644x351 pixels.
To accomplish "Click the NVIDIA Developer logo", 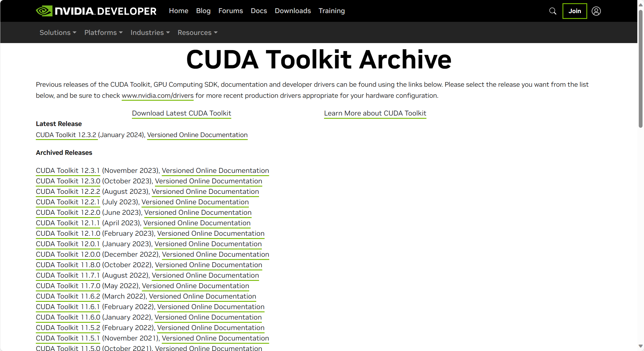I will pyautogui.click(x=96, y=11).
